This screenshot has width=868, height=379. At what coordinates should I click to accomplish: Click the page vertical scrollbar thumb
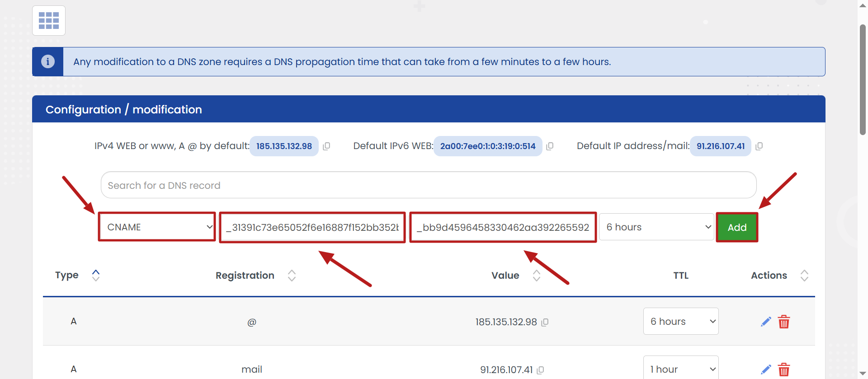point(863,80)
